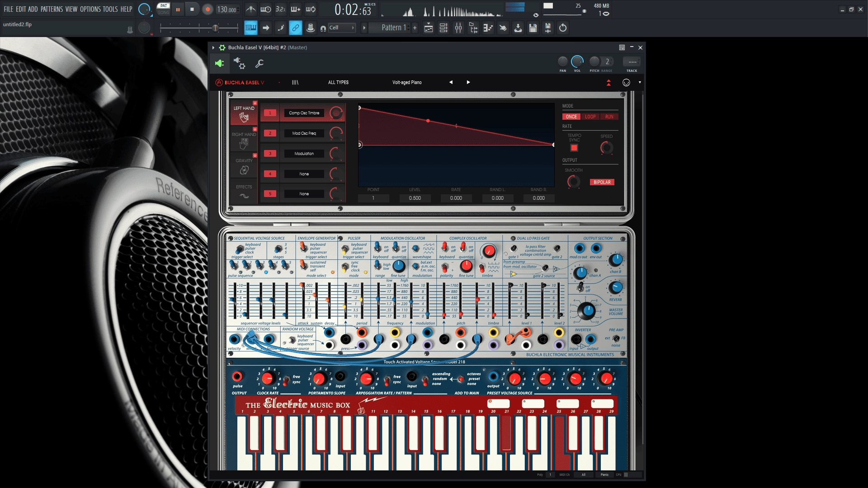Select the LEFT HAND tab
Screen dimensions: 868x488
pos(244,114)
